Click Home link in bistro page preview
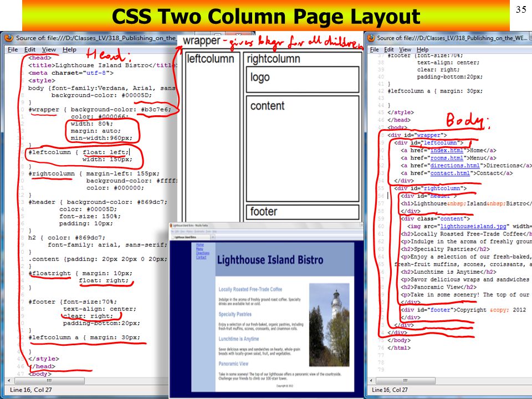This screenshot has width=532, height=399. pos(199,244)
